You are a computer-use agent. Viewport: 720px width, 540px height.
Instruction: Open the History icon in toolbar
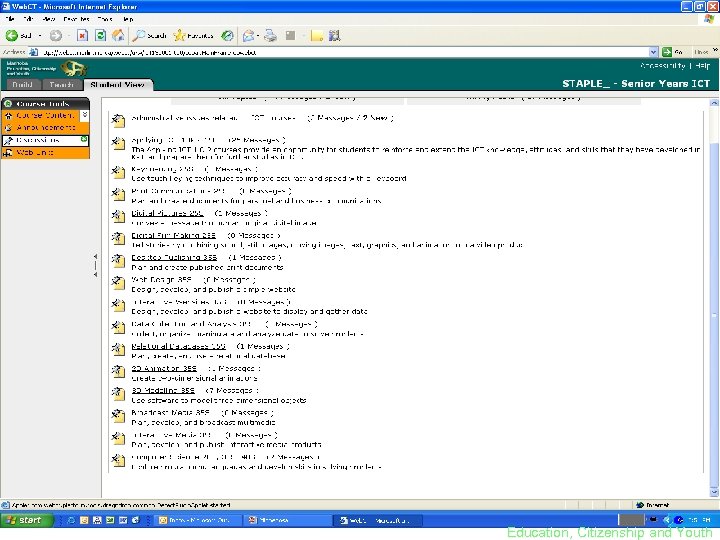point(227,35)
